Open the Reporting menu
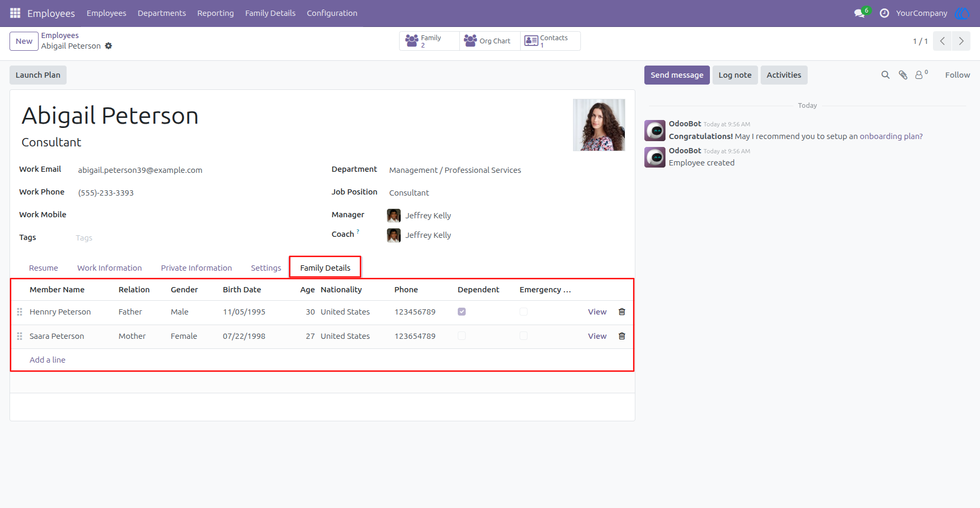This screenshot has width=980, height=508. (x=215, y=13)
